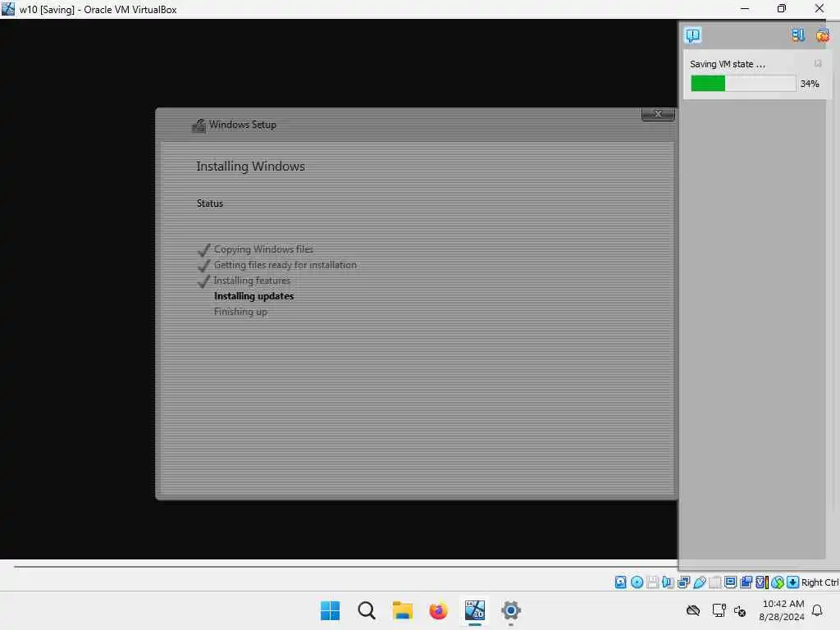840x630 pixels.
Task: Click the Installing features step
Action: (x=252, y=281)
